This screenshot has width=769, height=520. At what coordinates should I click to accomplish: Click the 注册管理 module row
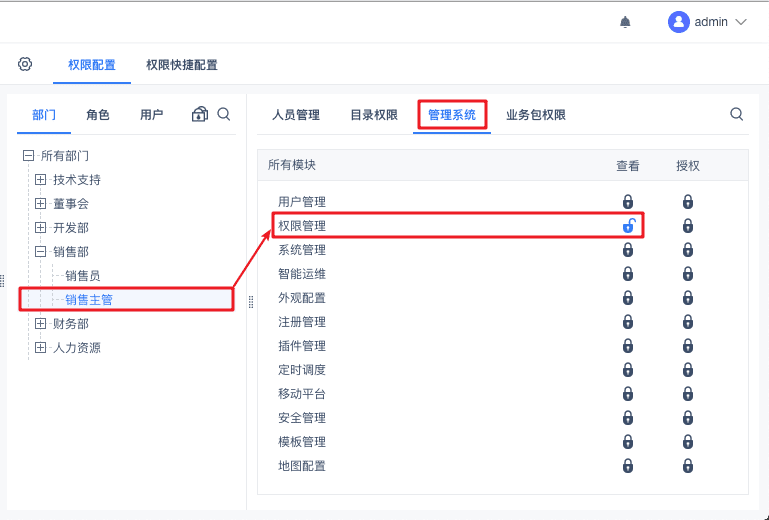tap(302, 322)
